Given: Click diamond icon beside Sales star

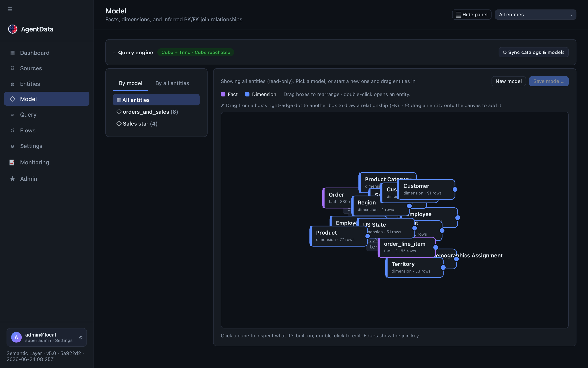Looking at the screenshot, I should coord(119,123).
